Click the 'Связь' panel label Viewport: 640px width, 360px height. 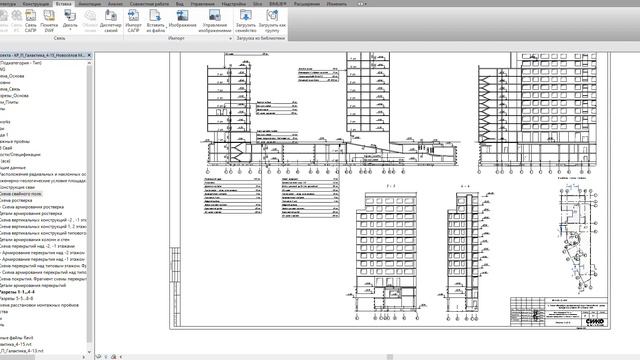(x=60, y=38)
